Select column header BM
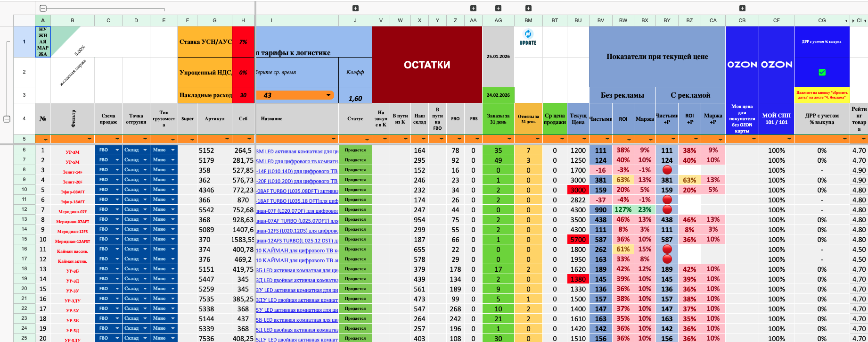 tap(528, 20)
